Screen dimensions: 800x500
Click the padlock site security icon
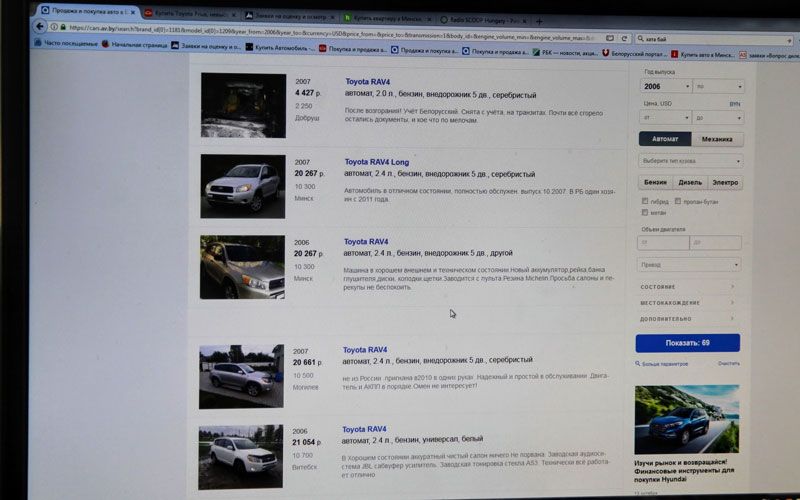point(63,27)
